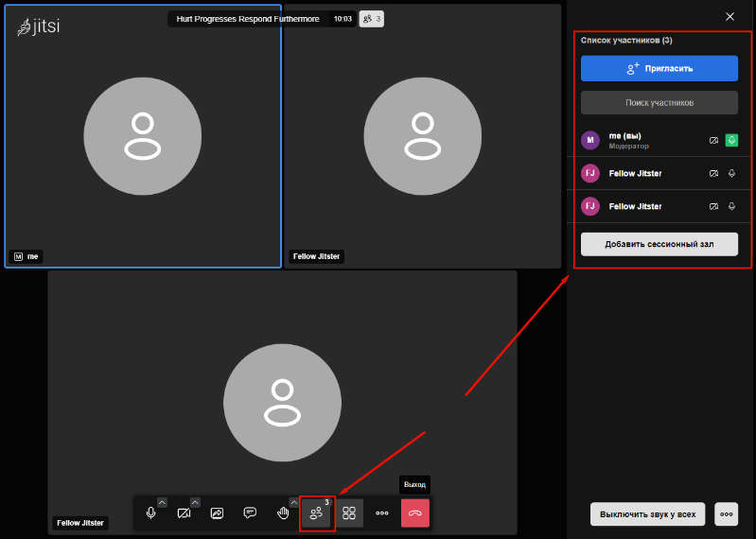Viewport: 756px width, 539px height.
Task: Select the second Fellow Jitster in list
Action: [659, 206]
